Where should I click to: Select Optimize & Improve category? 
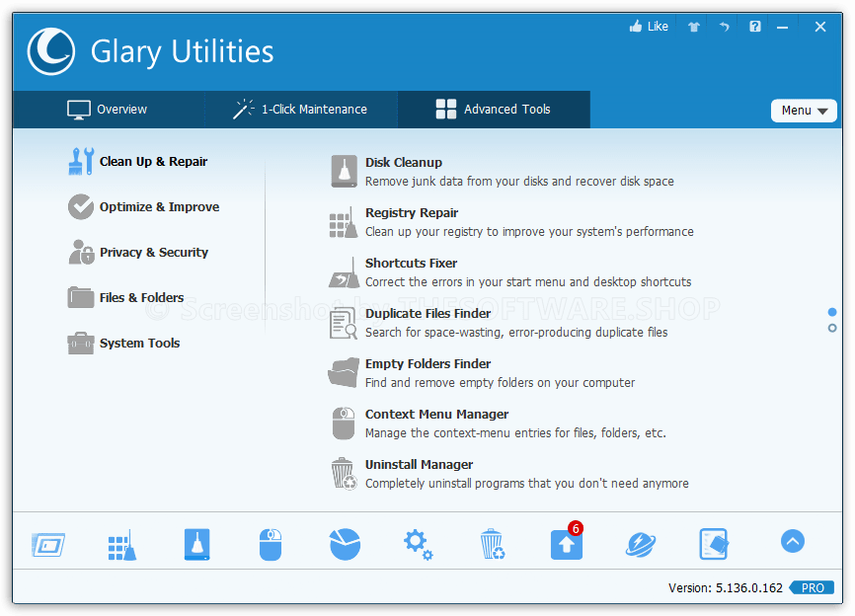[144, 206]
